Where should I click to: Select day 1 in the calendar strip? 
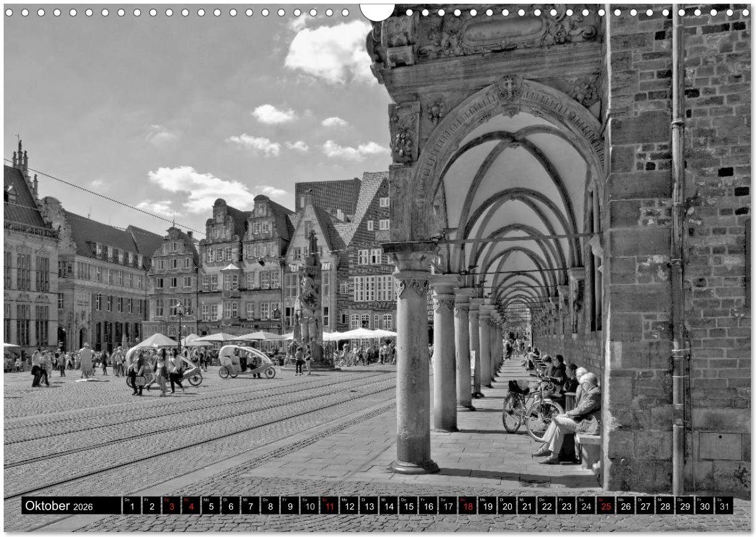pos(131,505)
